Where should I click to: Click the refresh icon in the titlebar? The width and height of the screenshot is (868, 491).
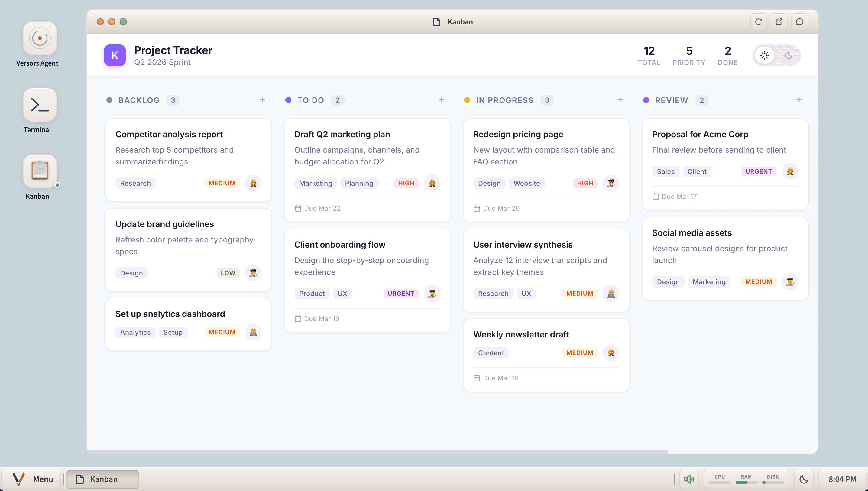click(x=759, y=21)
